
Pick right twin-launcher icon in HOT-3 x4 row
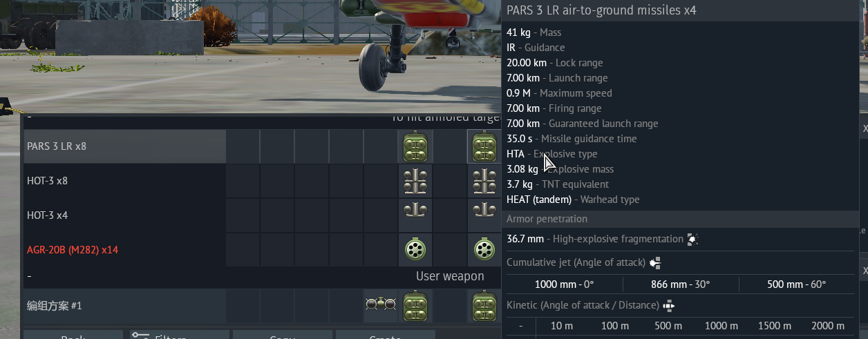[x=484, y=211]
